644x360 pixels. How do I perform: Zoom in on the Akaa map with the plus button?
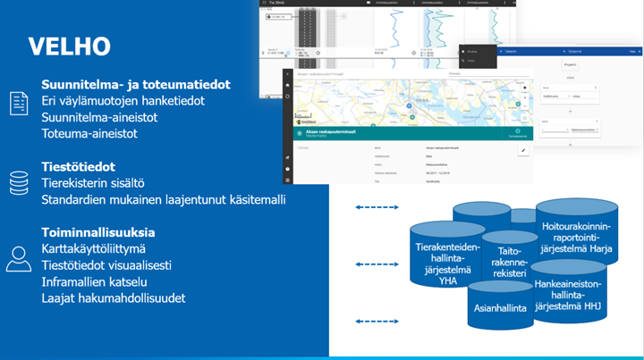click(525, 97)
